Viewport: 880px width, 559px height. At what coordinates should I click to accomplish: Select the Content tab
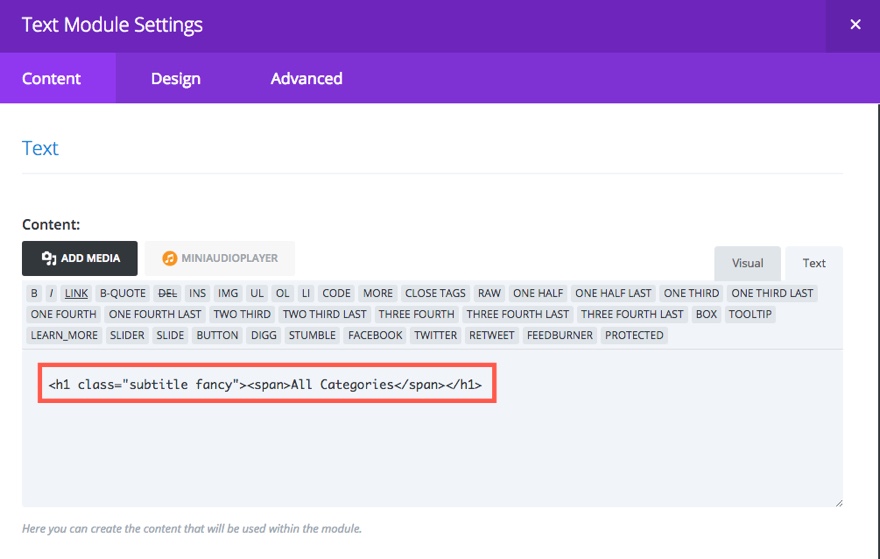52,79
